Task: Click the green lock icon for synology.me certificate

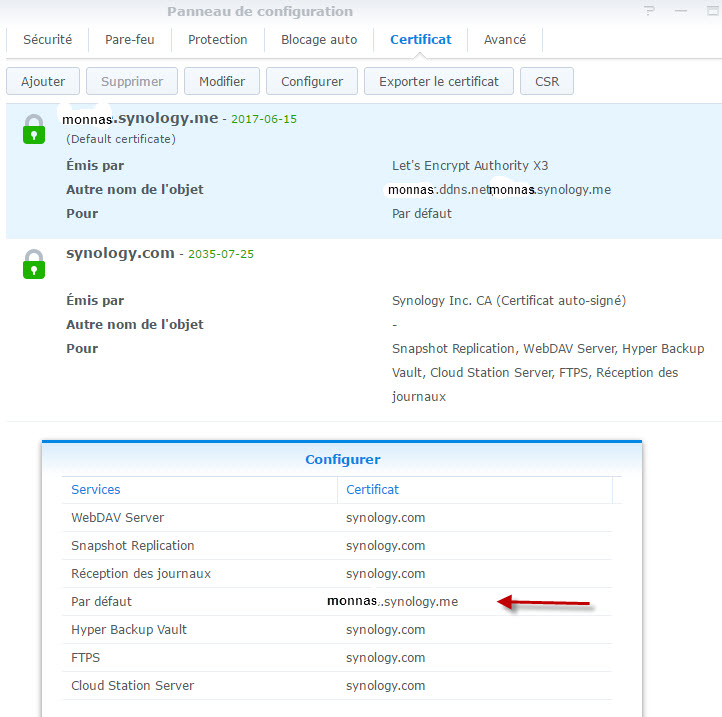Action: [34, 129]
